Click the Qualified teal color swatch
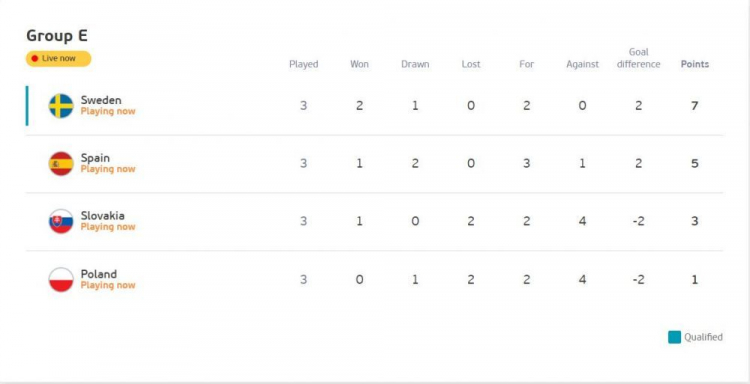750x384 pixels. (x=674, y=337)
